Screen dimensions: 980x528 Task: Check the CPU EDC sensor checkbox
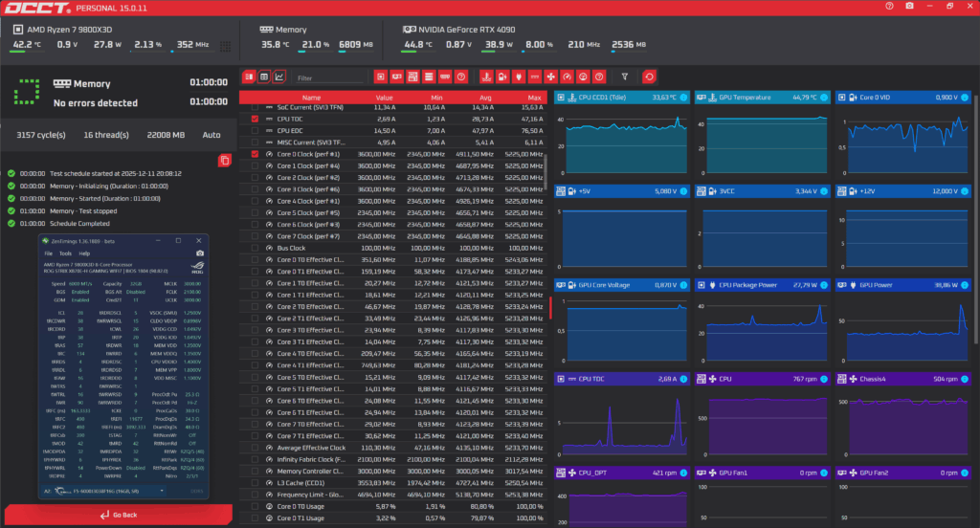255,131
